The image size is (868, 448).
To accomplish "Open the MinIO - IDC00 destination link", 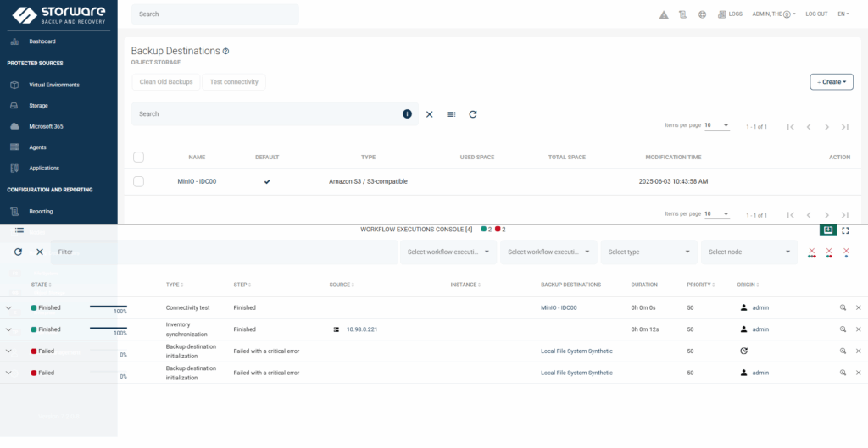I will [197, 181].
